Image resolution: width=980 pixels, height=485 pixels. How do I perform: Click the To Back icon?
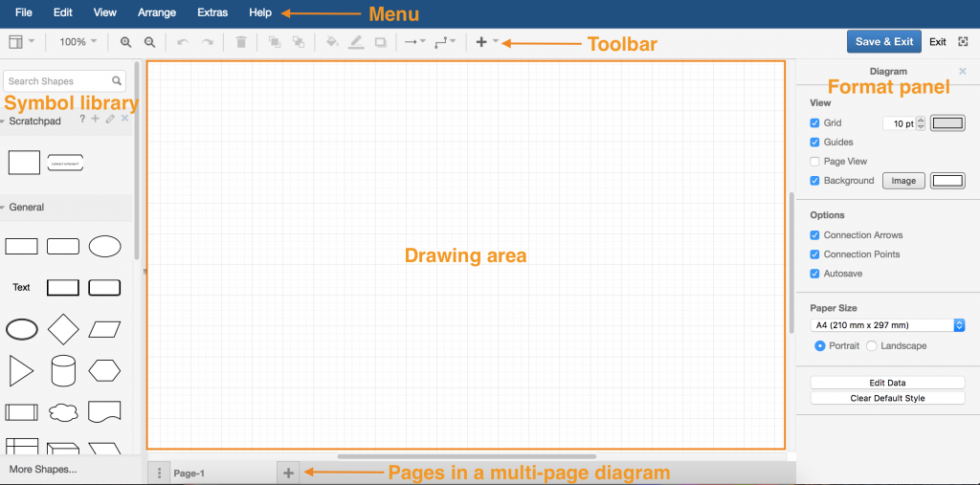pyautogui.click(x=299, y=42)
